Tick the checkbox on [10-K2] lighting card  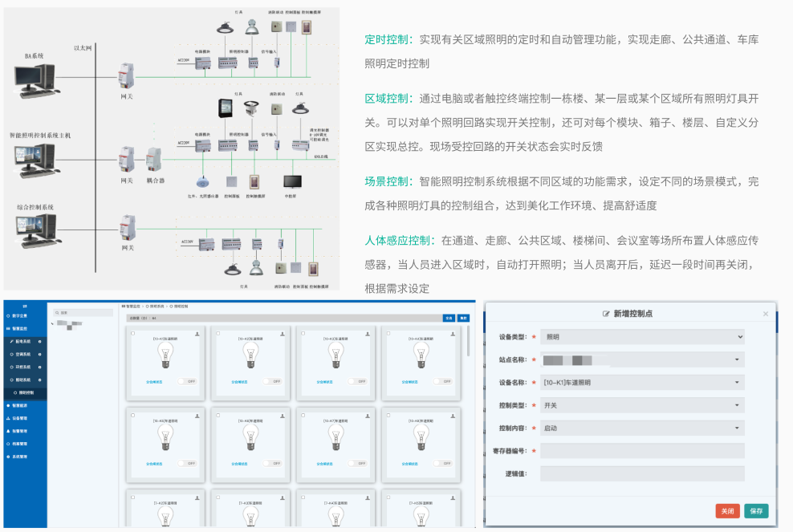pos(217,334)
